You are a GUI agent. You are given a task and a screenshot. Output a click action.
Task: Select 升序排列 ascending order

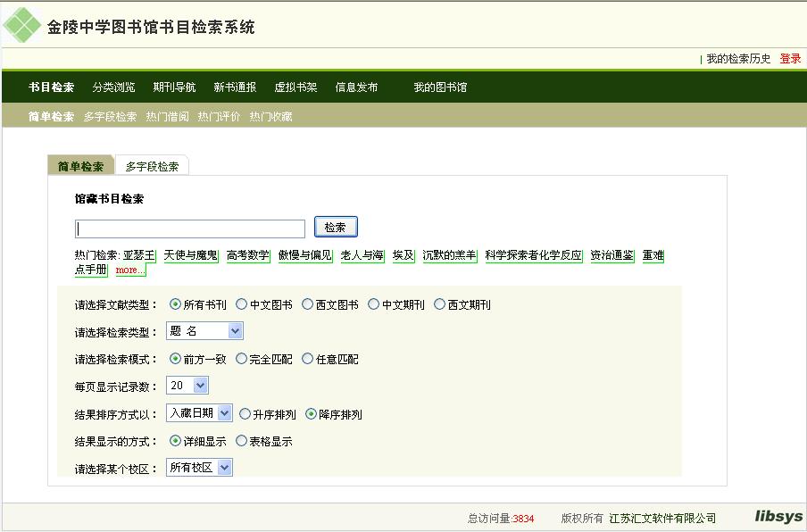(x=245, y=413)
